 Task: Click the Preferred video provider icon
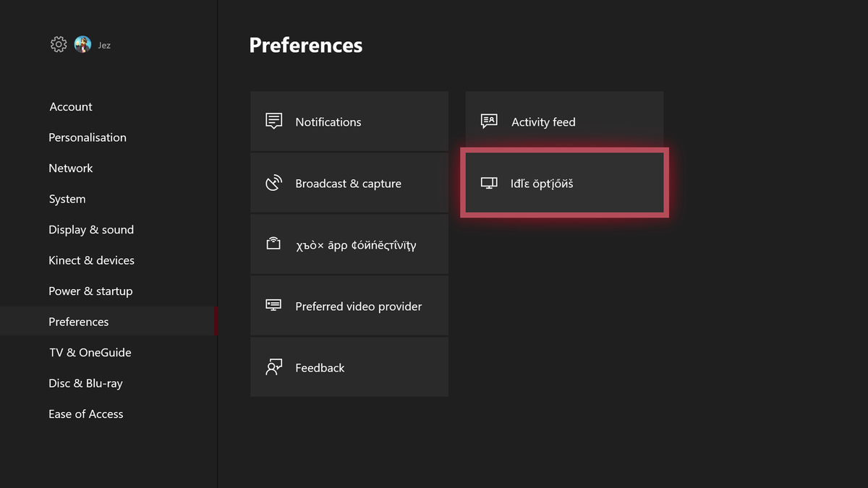tap(273, 305)
